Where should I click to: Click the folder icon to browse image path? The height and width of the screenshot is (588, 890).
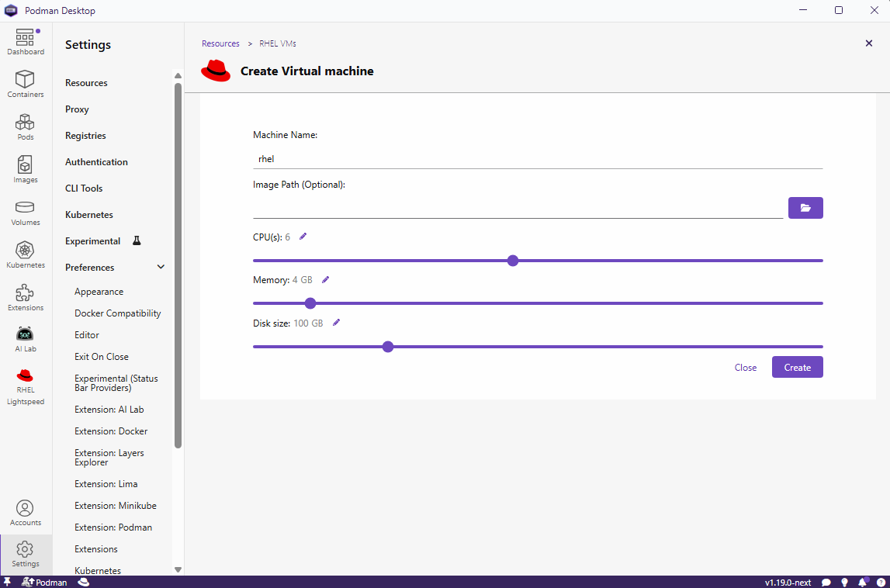pyautogui.click(x=805, y=208)
